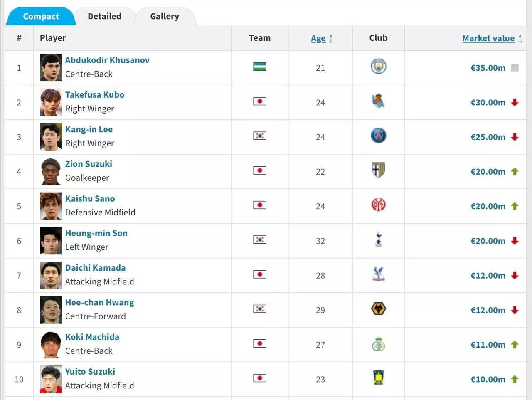Click the Wolves club crest icon
The image size is (532, 400).
pyautogui.click(x=378, y=309)
